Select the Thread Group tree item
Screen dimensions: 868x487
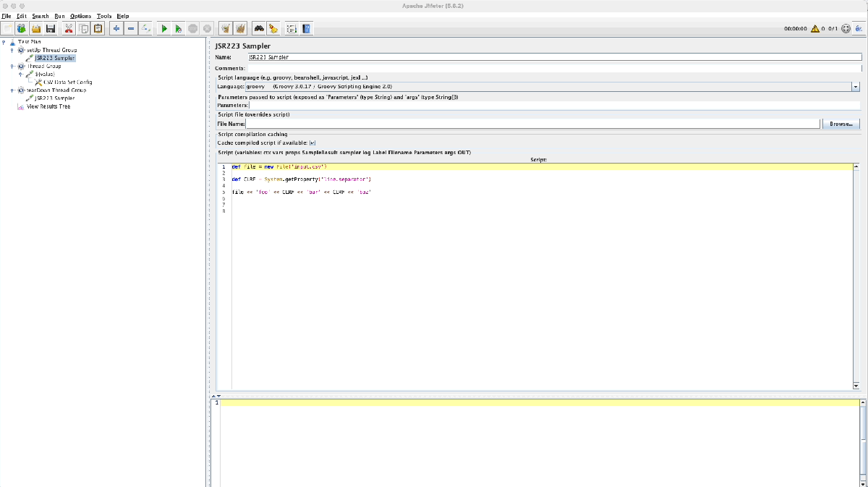coord(44,66)
